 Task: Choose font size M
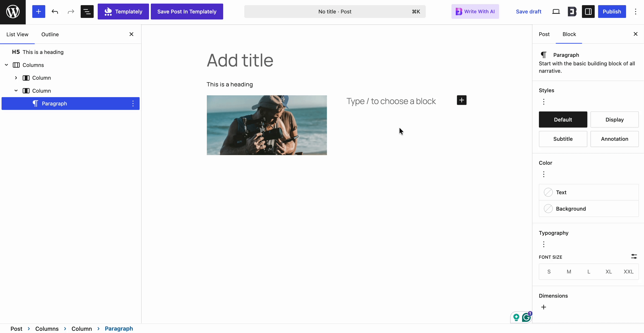(x=569, y=272)
